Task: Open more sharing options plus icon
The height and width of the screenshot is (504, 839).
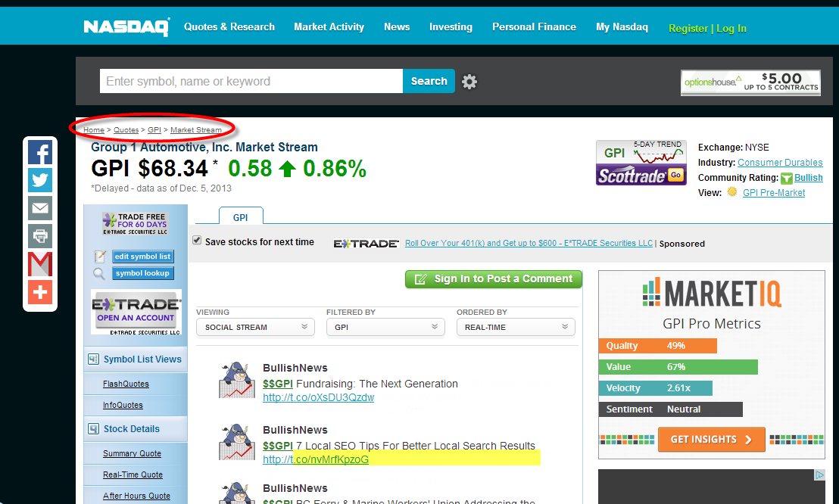Action: point(40,292)
